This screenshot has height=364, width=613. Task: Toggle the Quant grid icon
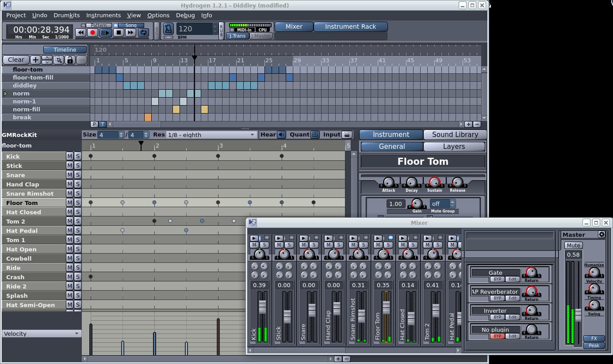pyautogui.click(x=315, y=135)
